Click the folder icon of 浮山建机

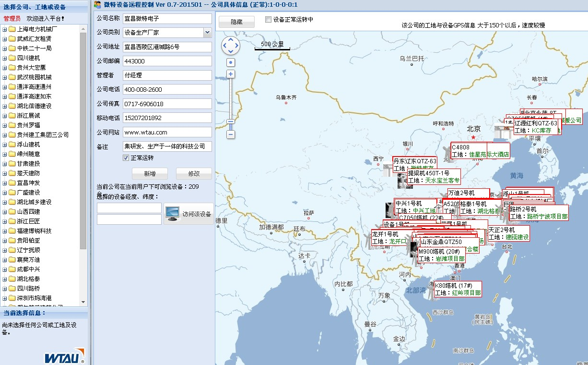[12, 145]
